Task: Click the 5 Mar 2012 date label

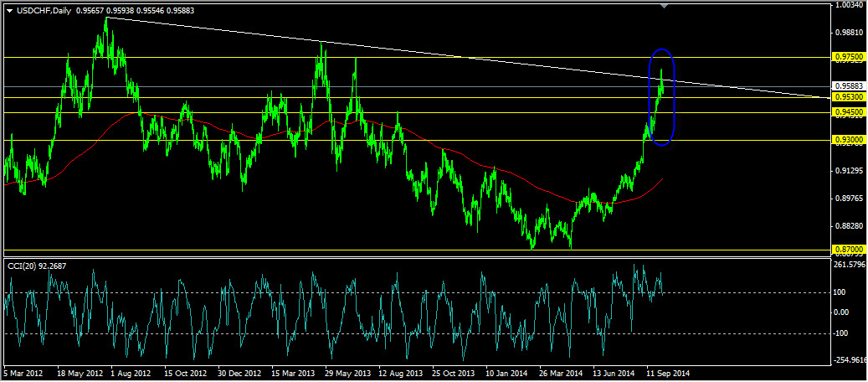Action: point(23,373)
